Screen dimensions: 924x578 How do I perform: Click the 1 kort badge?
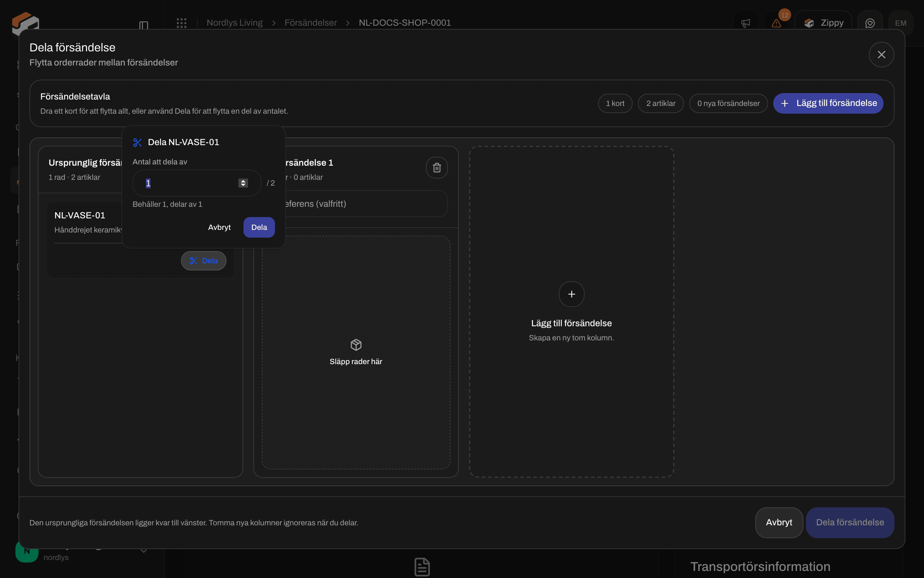[615, 103]
